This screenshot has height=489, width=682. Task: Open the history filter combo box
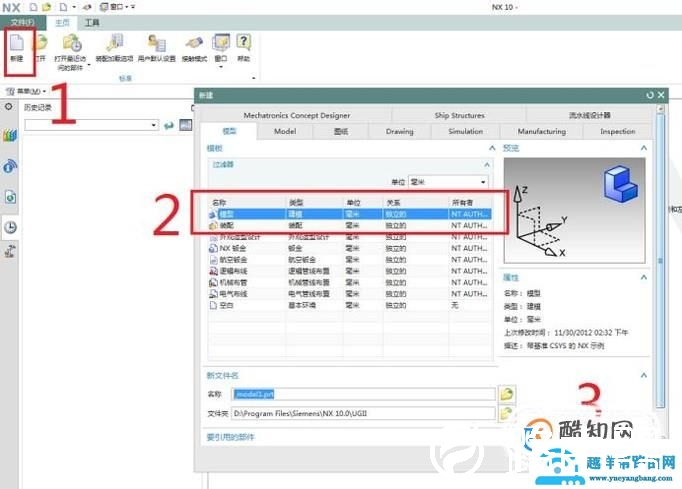coord(91,125)
